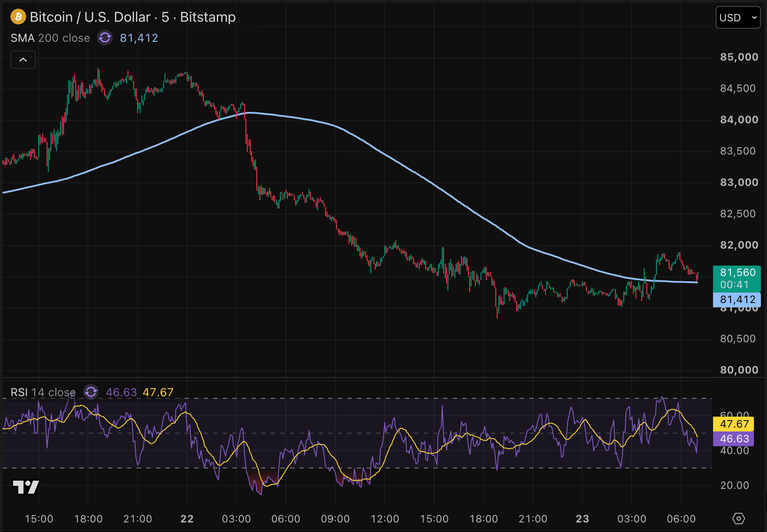Select the RSI 14 close indicator label
Screen dimensions: 767x532
pyautogui.click(x=43, y=392)
